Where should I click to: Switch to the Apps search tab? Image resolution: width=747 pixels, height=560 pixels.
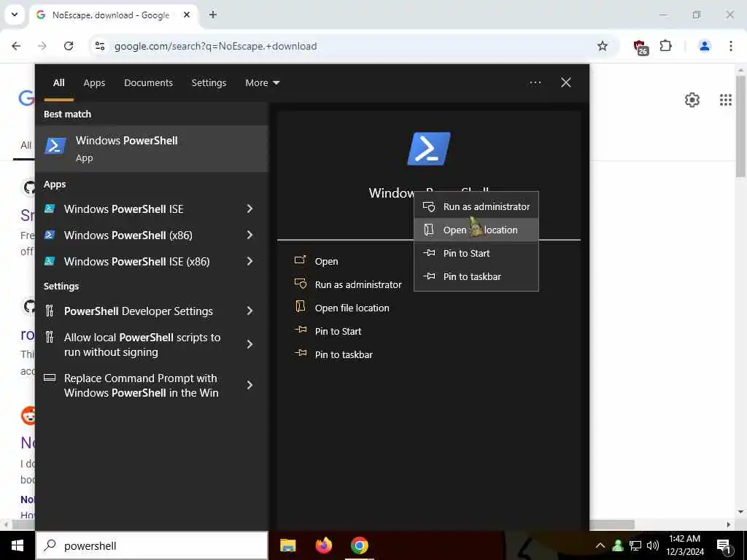(x=94, y=83)
